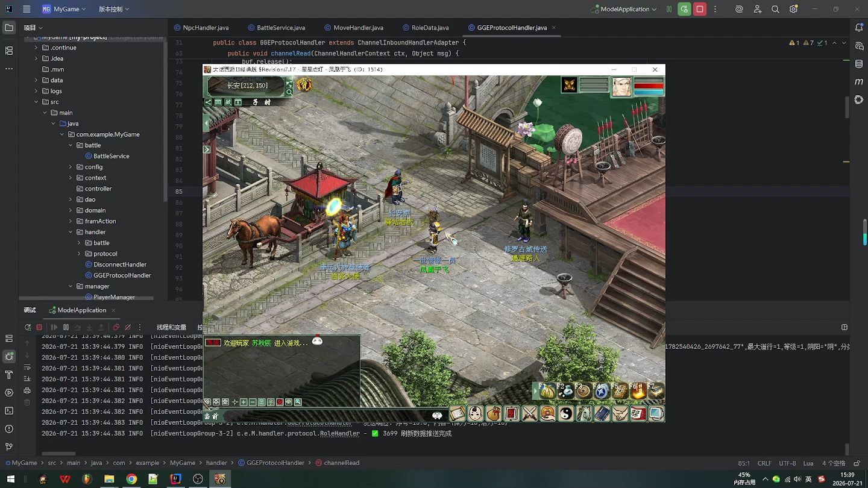Image resolution: width=868 pixels, height=488 pixels.
Task: Expand the handler battle folder
Action: point(79,243)
